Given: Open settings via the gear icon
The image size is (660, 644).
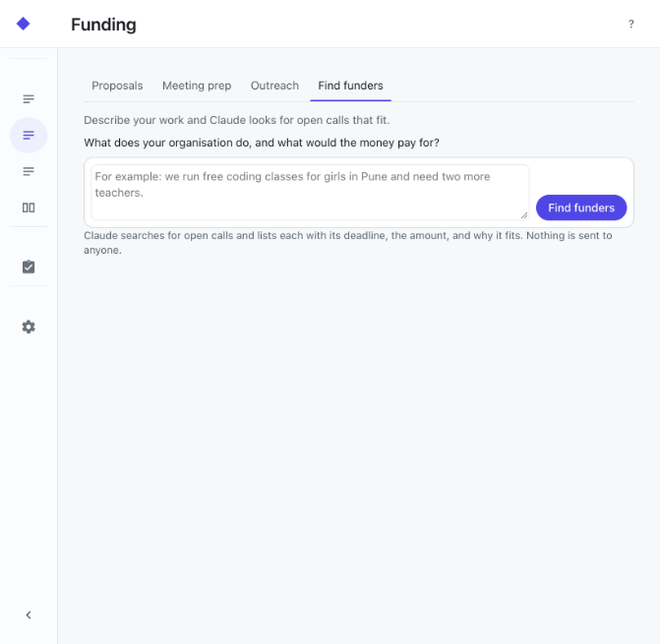Looking at the screenshot, I should (x=29, y=326).
